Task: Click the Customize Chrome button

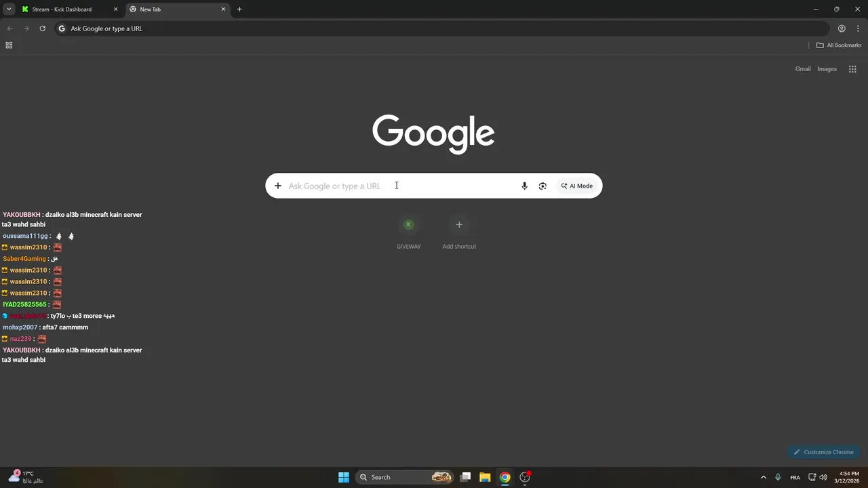Action: coord(824,452)
